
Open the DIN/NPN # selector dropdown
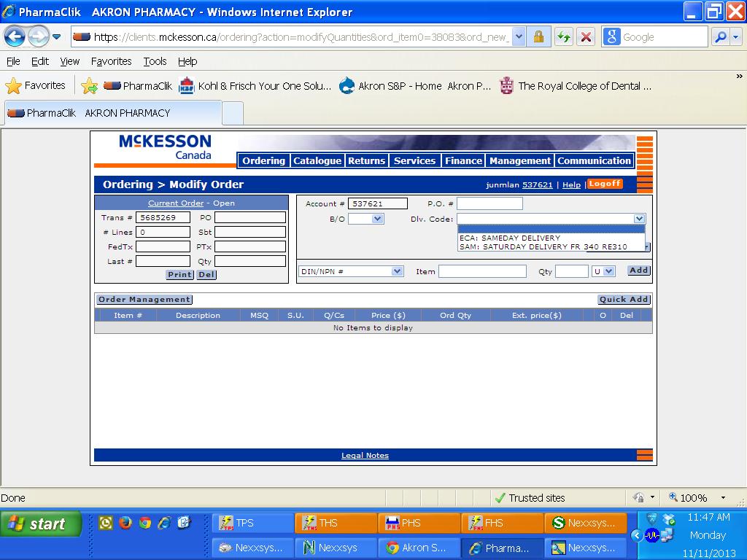click(397, 271)
